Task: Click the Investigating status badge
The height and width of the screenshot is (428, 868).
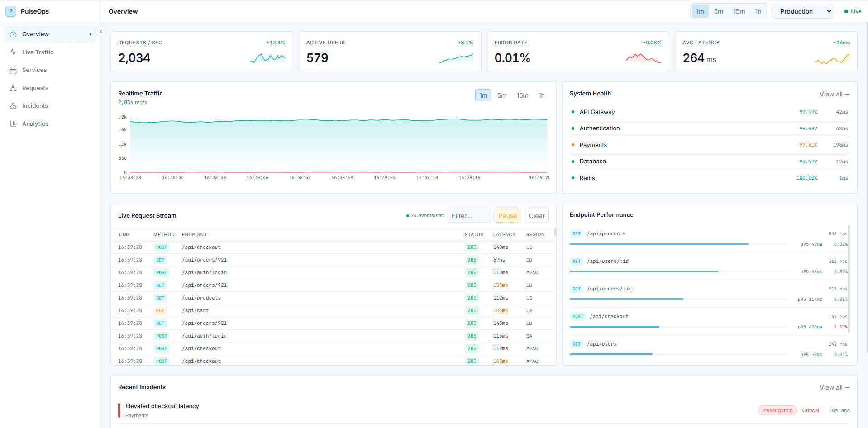Action: (x=777, y=411)
